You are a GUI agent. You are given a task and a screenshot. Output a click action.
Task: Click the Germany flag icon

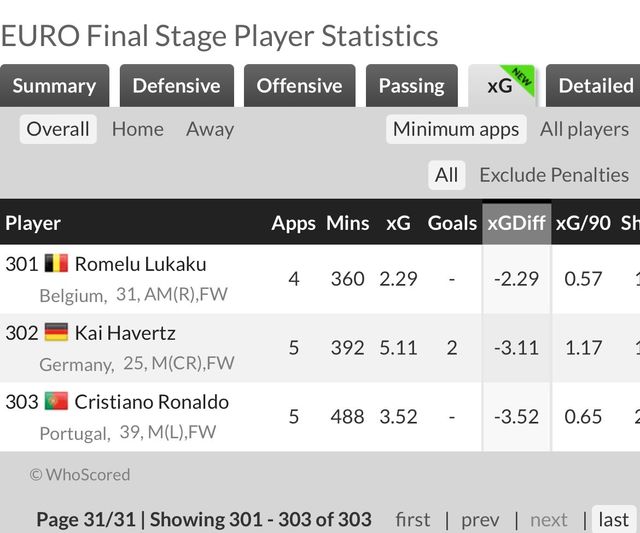(56, 333)
